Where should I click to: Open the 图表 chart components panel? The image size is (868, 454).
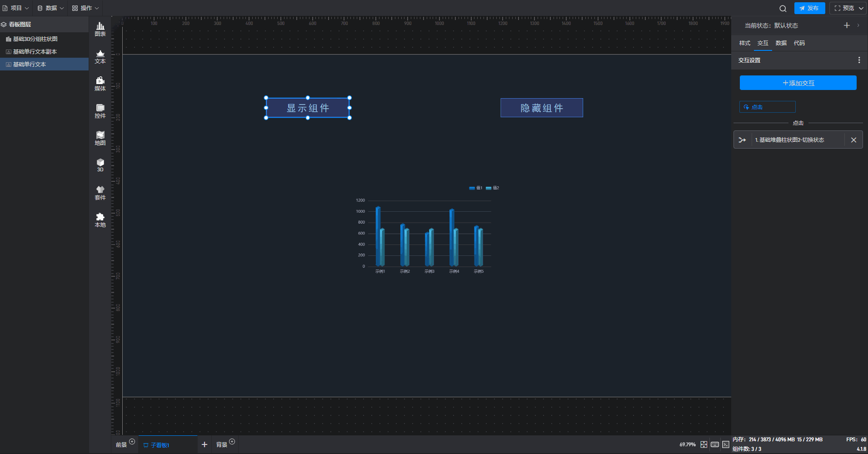click(100, 29)
